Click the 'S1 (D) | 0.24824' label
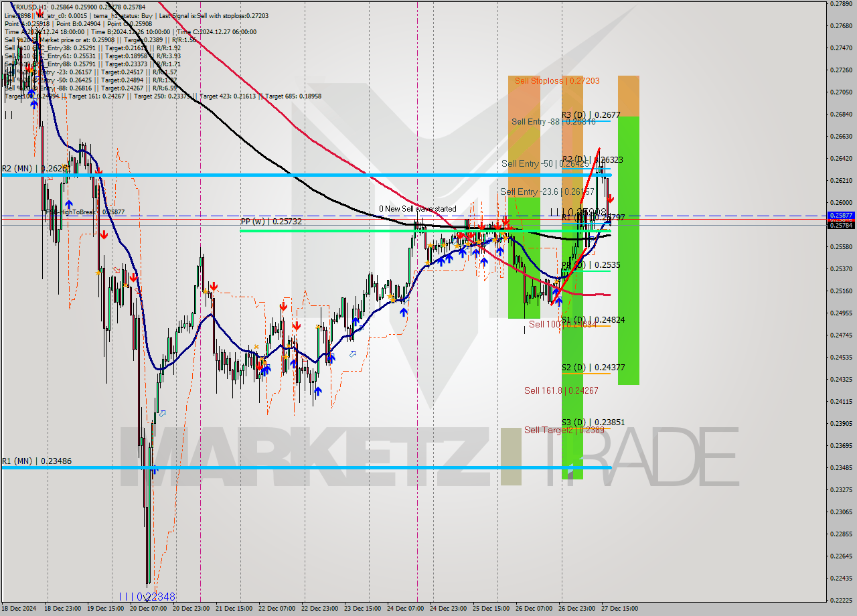The image size is (857, 616). click(593, 320)
